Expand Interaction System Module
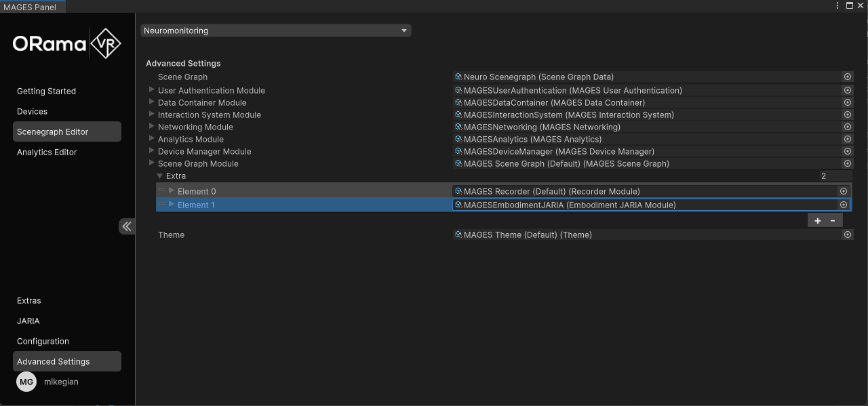 coord(152,114)
